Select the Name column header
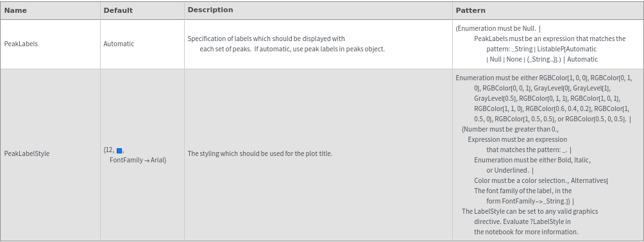644x242 pixels. tap(15, 11)
